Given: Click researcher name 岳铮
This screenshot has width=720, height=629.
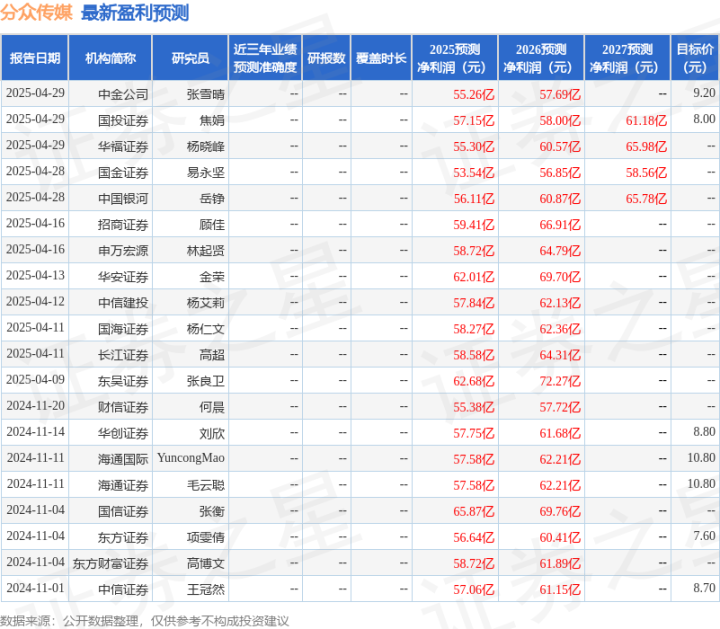Looking at the screenshot, I should [212, 198].
